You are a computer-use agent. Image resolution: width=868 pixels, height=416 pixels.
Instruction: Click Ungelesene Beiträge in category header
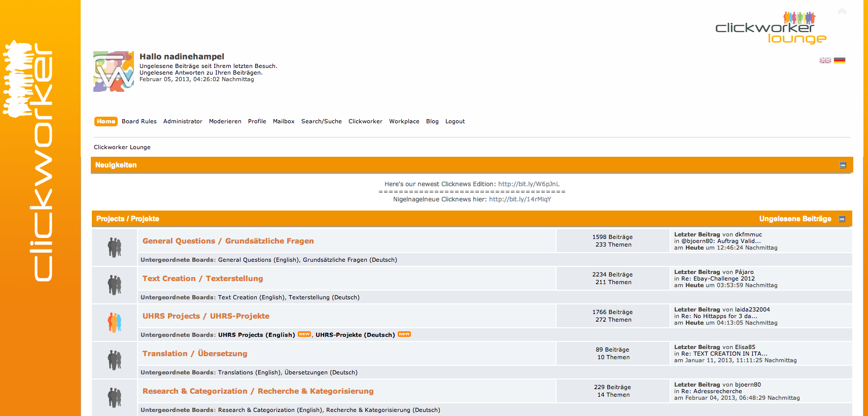tap(795, 219)
